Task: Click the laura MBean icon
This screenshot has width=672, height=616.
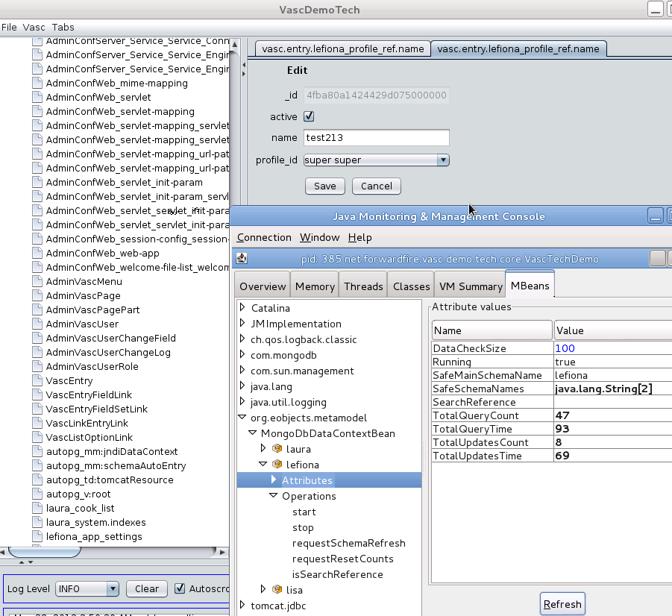Action: pos(277,449)
